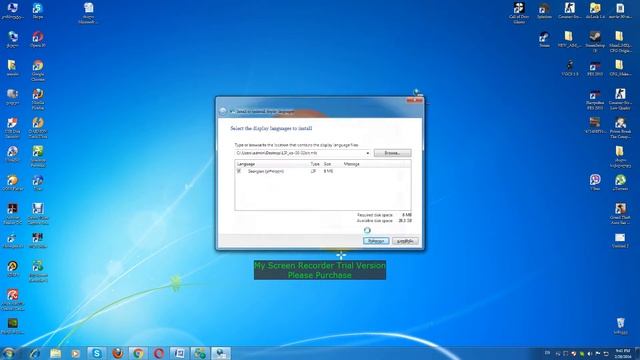The height and width of the screenshot is (360, 640).
Task: Click the Show desktop strip on the taskbar
Action: [x=637, y=353]
